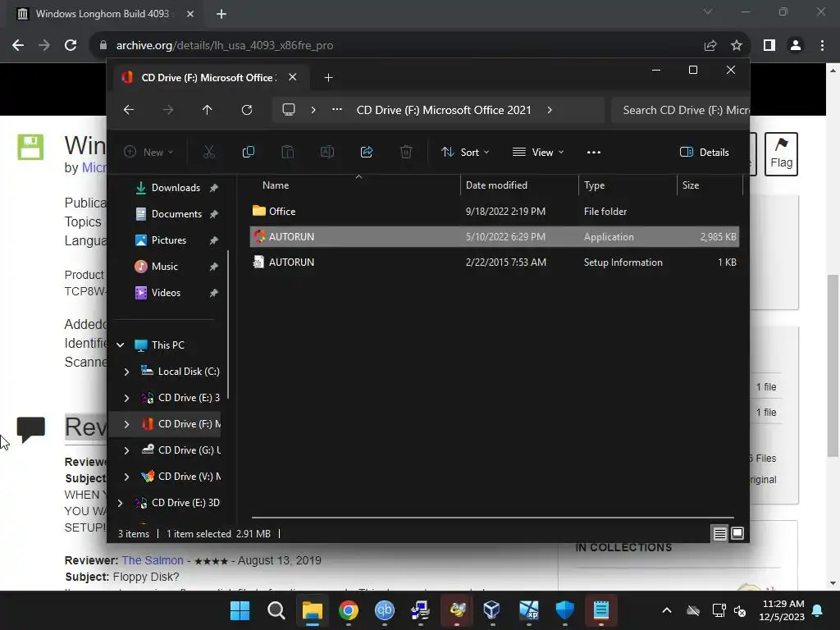The image size is (840, 630).
Task: Open The Salmon reviewer link
Action: [x=152, y=560]
